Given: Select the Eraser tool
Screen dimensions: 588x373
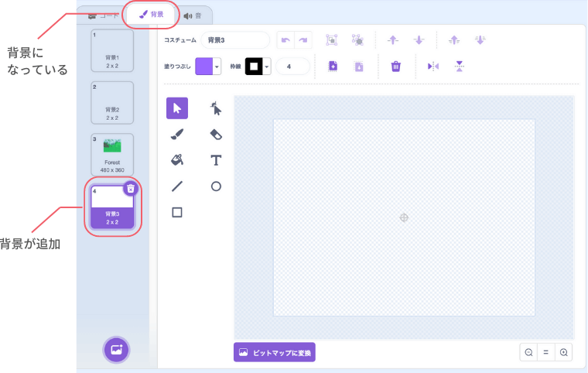Looking at the screenshot, I should tap(216, 135).
